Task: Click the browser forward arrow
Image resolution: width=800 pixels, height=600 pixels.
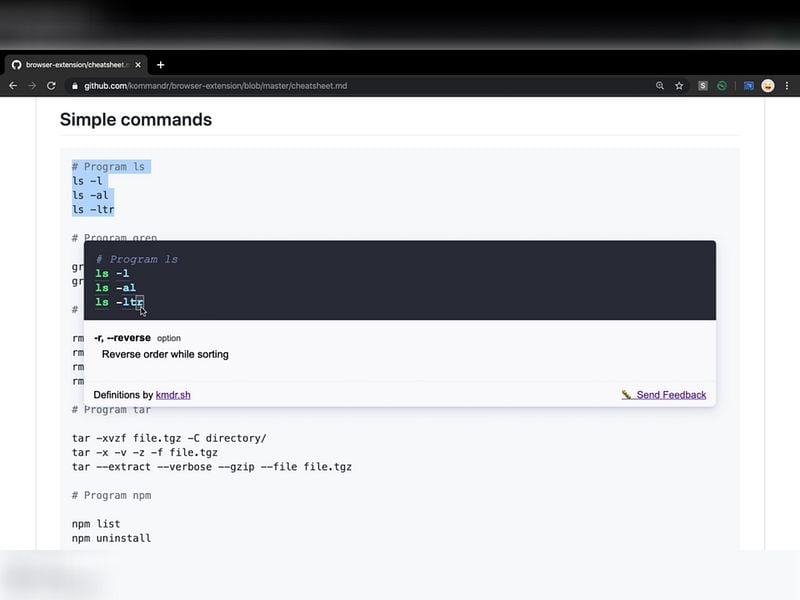Action: pyautogui.click(x=32, y=86)
